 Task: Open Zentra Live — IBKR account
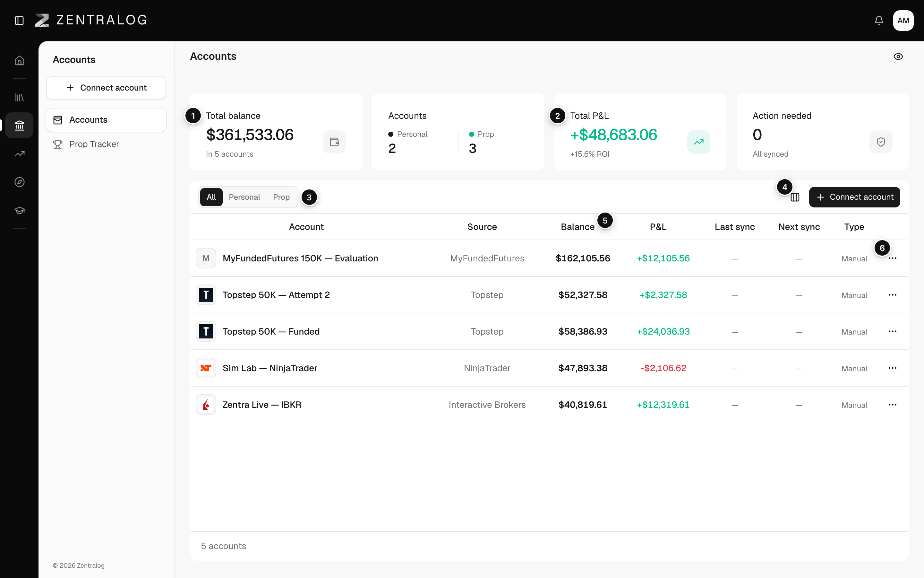coord(262,405)
